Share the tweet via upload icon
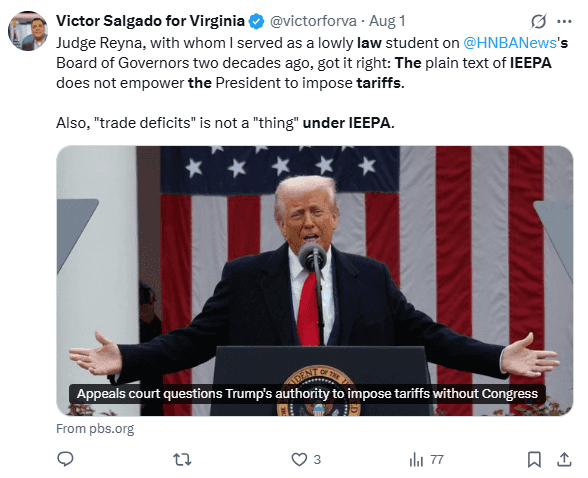The width and height of the screenshot is (588, 478). click(564, 459)
